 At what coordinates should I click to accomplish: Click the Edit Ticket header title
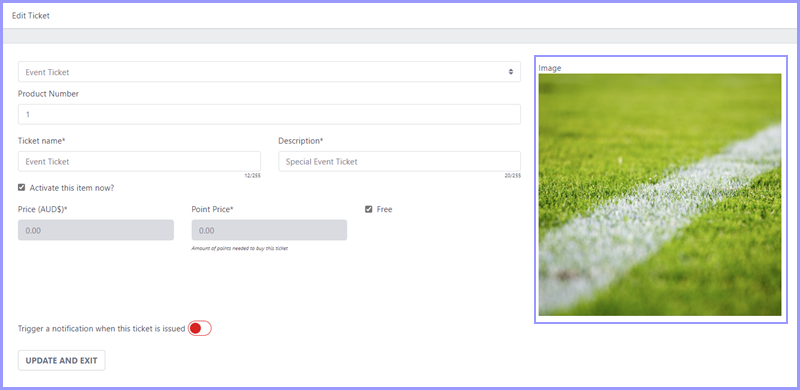[31, 16]
